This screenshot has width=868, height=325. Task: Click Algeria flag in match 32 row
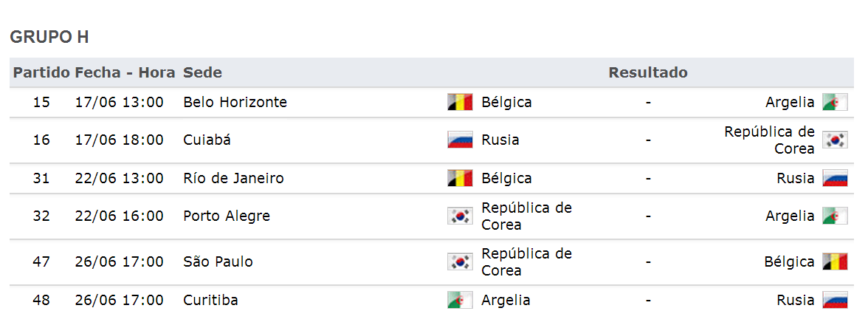(x=835, y=216)
